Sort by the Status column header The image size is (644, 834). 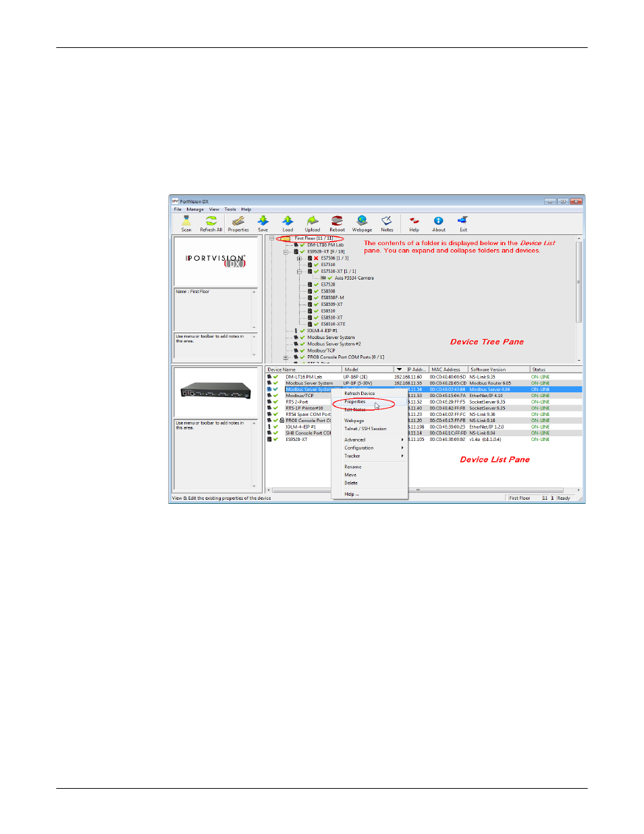pos(556,369)
